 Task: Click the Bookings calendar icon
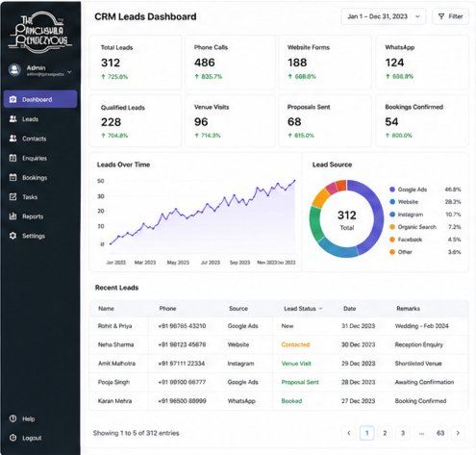(x=13, y=177)
